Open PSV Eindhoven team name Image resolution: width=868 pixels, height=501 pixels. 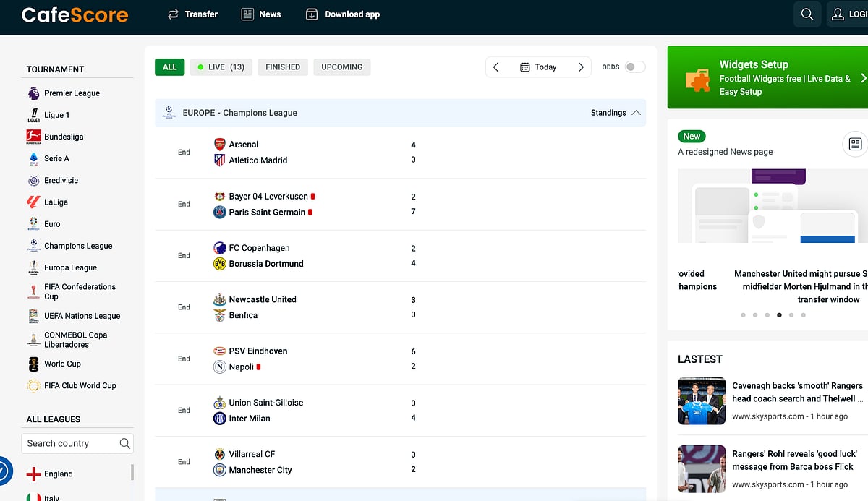coord(258,351)
